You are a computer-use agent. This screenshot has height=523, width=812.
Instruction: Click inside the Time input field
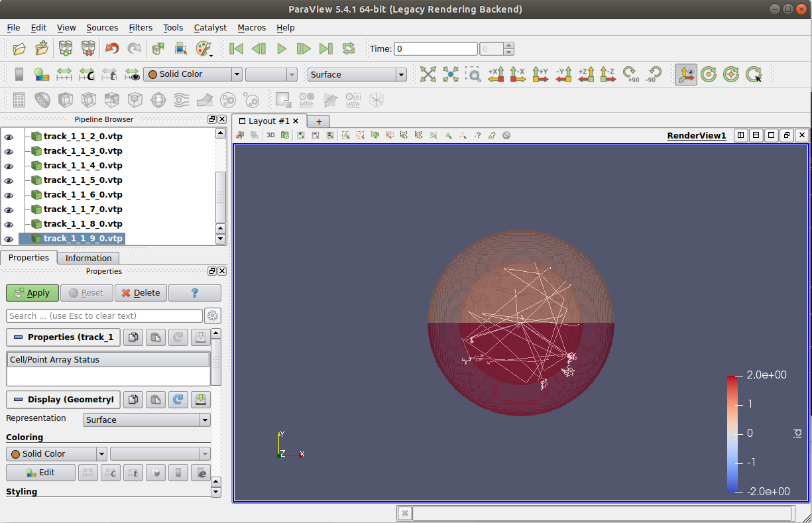tap(435, 48)
